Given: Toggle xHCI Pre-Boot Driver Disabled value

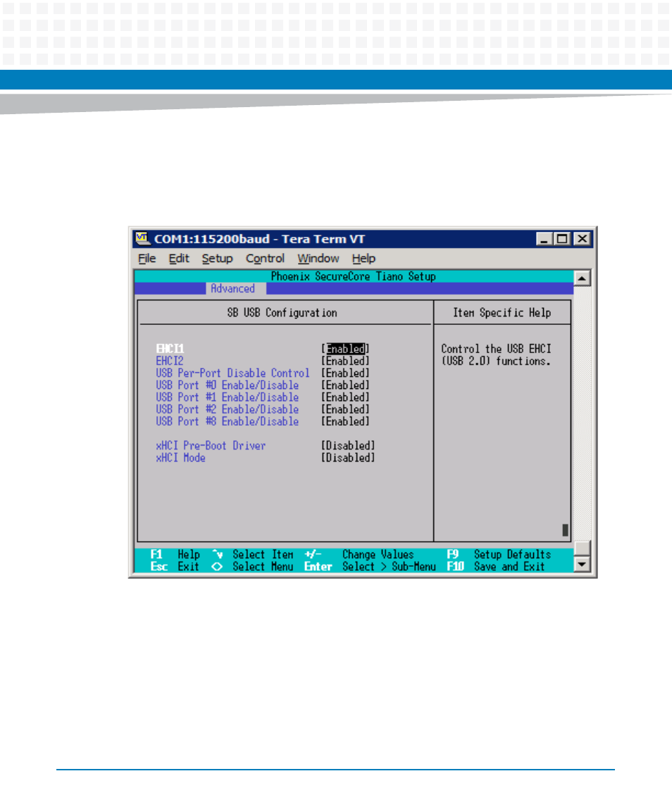Looking at the screenshot, I should pos(349,445).
